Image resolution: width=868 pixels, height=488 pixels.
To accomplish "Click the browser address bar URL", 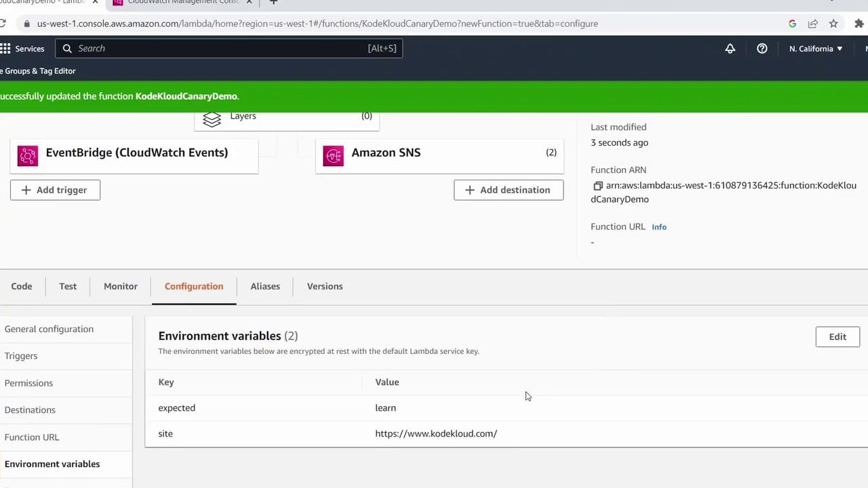I will (317, 24).
